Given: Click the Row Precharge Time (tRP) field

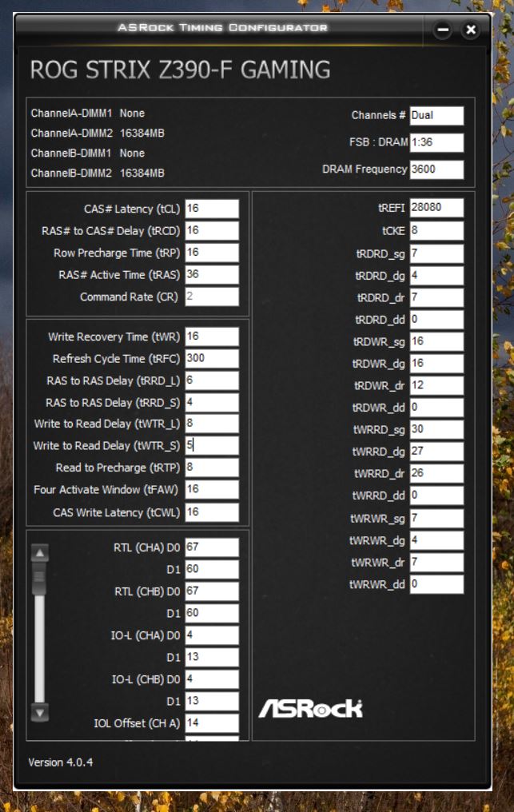Looking at the screenshot, I should click(212, 253).
